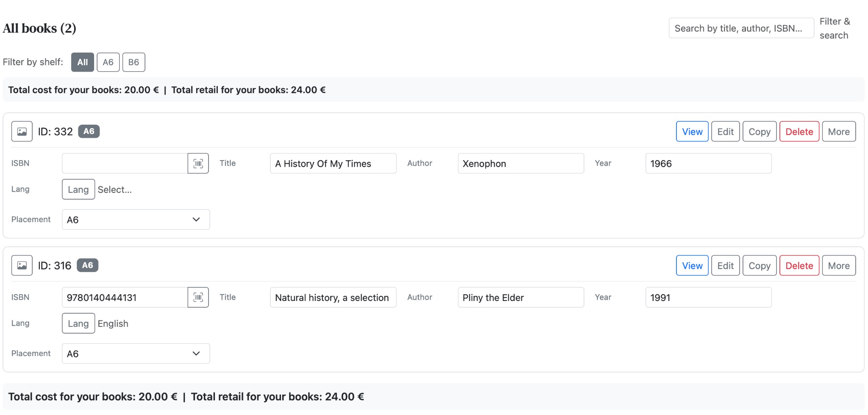Filter books by shelf A6

[108, 62]
